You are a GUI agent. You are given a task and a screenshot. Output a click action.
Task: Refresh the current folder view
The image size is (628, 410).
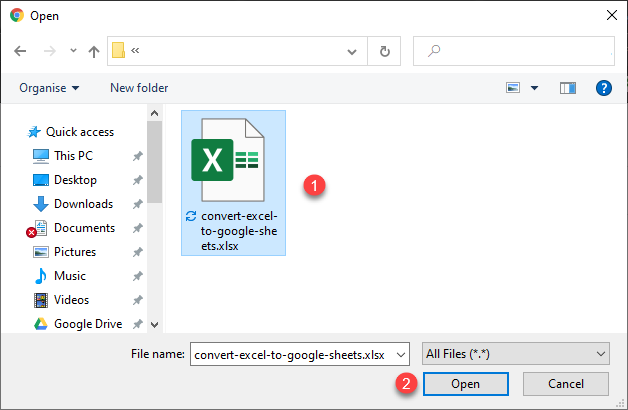(385, 51)
